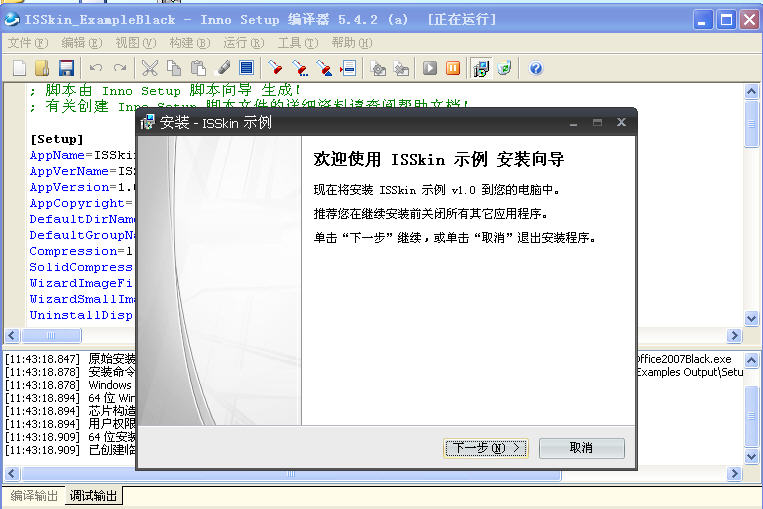This screenshot has width=763, height=509.
Task: Save the script with the floppy disk icon
Action: tap(66, 68)
